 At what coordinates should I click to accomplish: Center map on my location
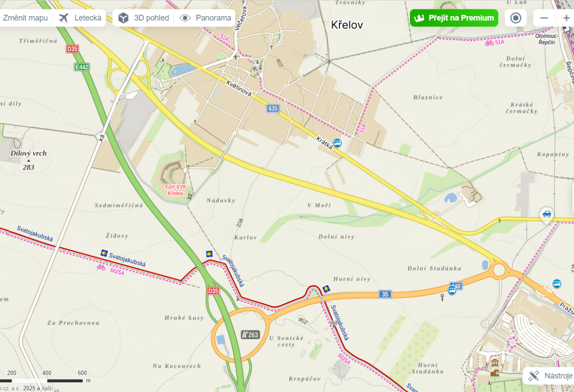click(x=516, y=18)
